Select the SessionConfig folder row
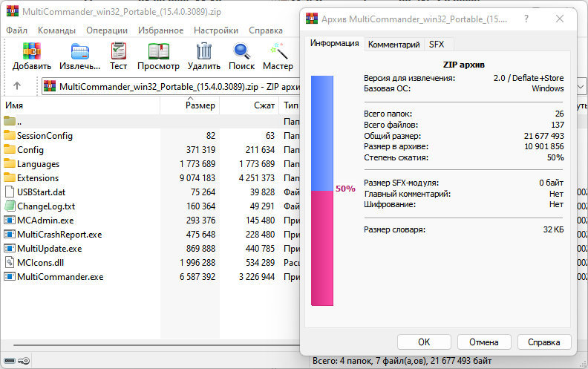Image resolution: width=588 pixels, height=369 pixels. (150, 135)
